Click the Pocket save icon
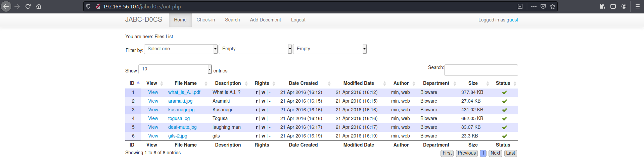Screen dimensions: 644x165 [x=543, y=6]
